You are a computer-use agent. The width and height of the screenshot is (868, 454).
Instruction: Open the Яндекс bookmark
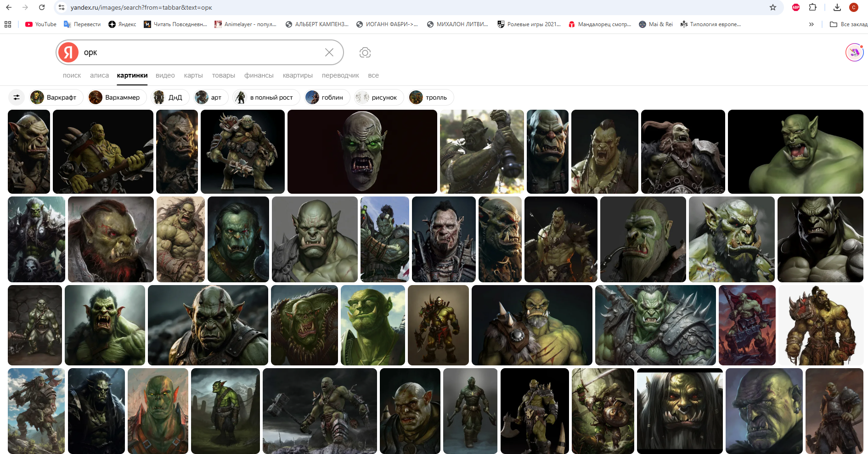(x=122, y=24)
